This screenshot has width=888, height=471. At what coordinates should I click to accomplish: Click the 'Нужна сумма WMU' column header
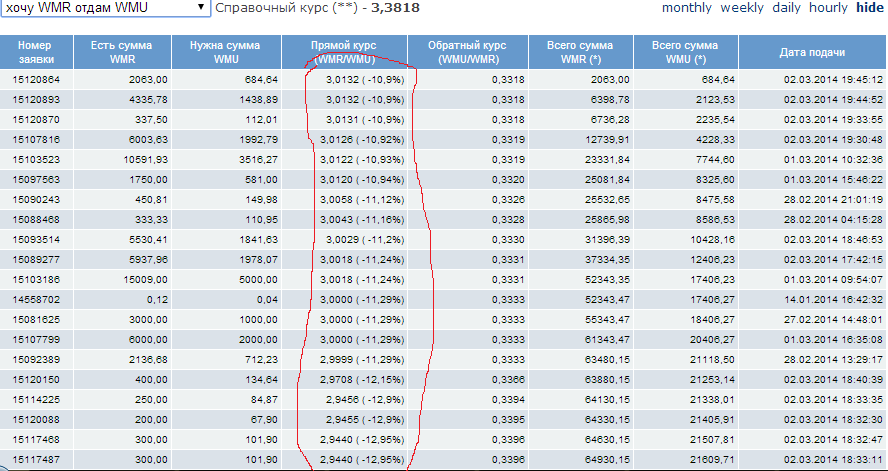[x=225, y=52]
